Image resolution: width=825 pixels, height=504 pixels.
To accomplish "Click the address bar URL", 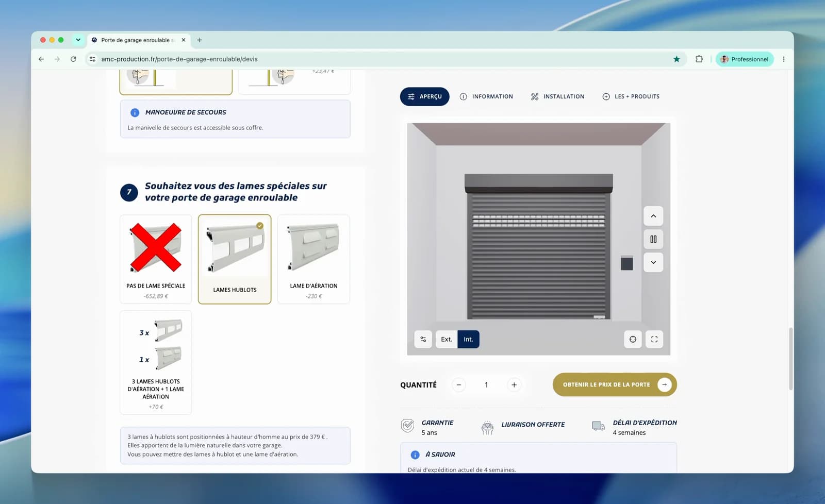I will pos(179,59).
